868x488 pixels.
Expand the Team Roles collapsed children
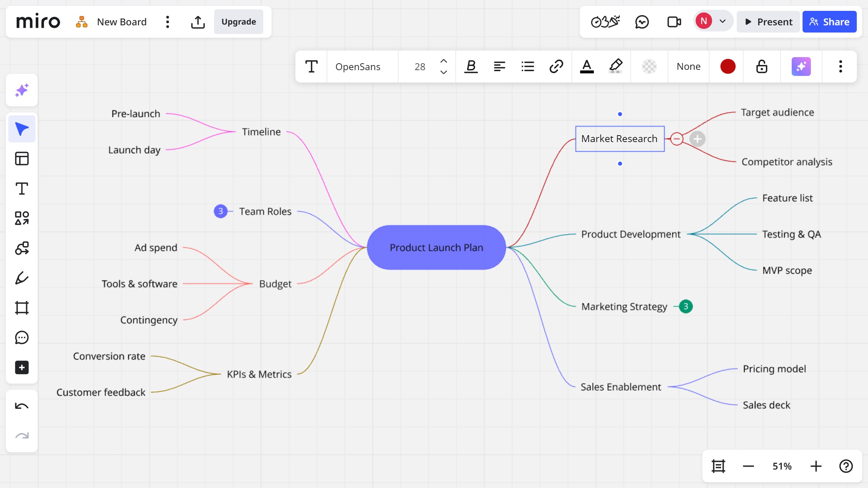click(x=221, y=211)
